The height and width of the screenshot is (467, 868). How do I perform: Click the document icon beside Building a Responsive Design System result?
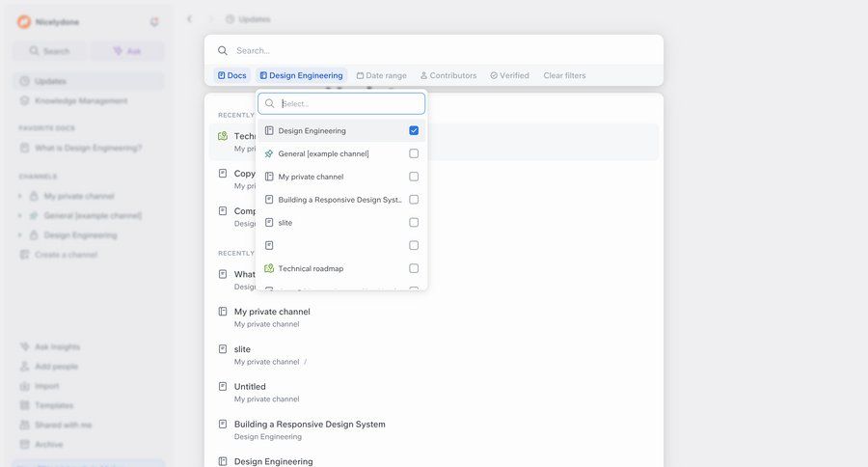pyautogui.click(x=223, y=424)
